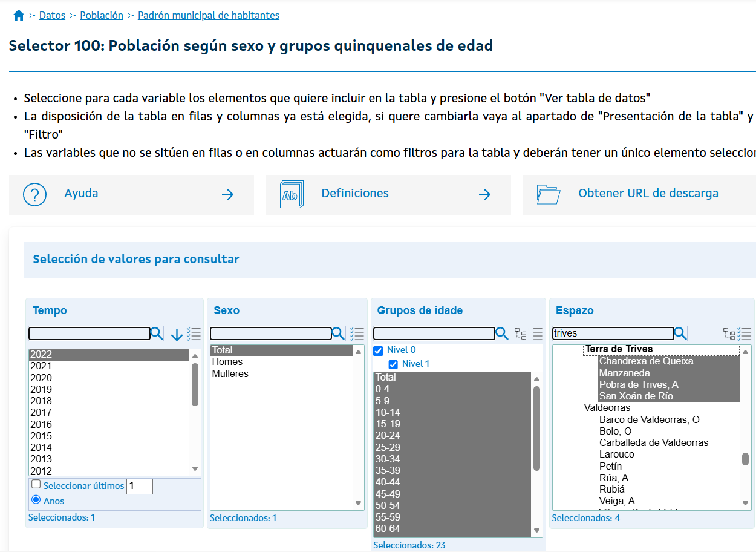Image resolution: width=756 pixels, height=552 pixels.
Task: Click the arrow next to Definiciones
Action: tap(484, 194)
